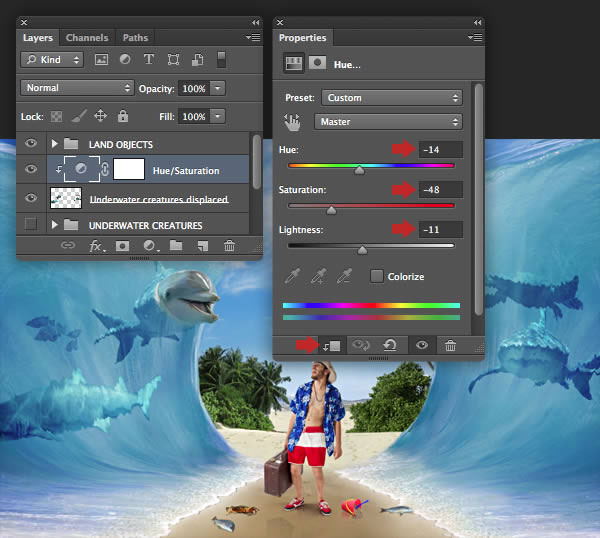Create a new layer icon

click(x=202, y=246)
